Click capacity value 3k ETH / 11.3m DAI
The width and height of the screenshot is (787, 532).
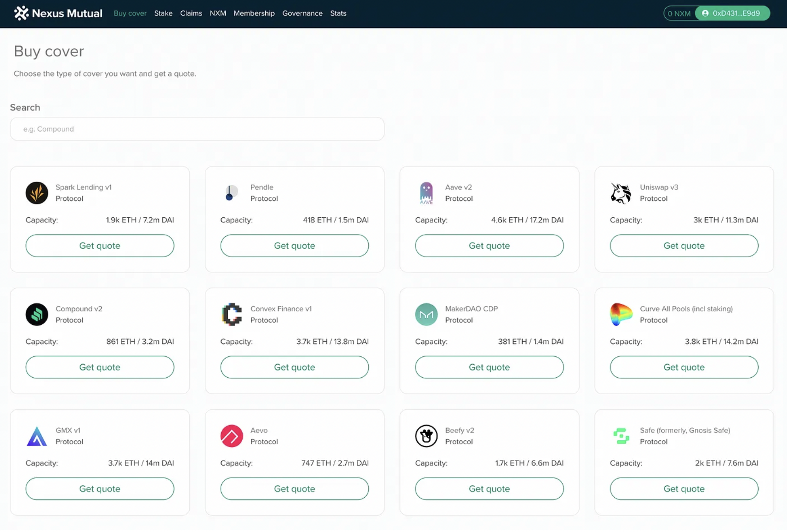point(726,220)
